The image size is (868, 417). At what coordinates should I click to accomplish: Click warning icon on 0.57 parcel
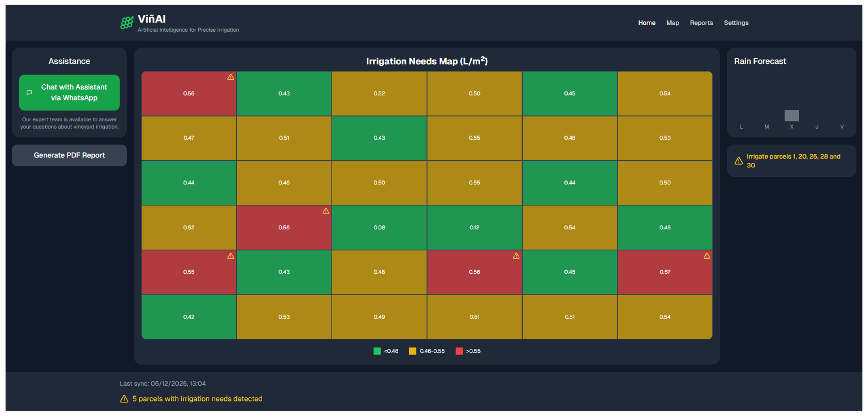707,256
